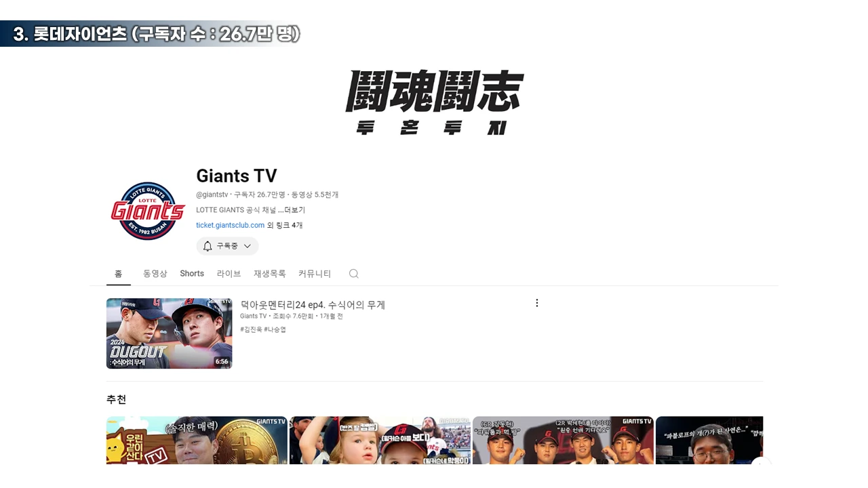Screen dimensions: 868x488
Task: Click the #김진욱 hashtag
Action: [250, 329]
